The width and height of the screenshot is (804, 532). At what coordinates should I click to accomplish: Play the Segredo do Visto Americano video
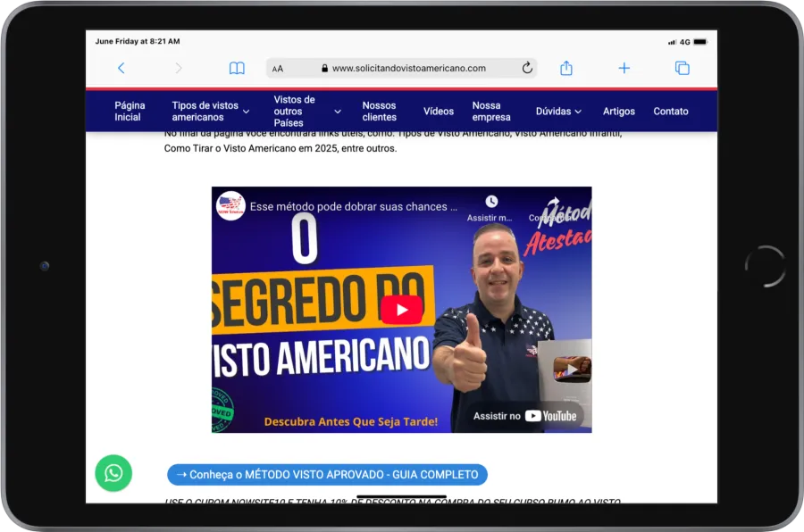click(x=401, y=310)
